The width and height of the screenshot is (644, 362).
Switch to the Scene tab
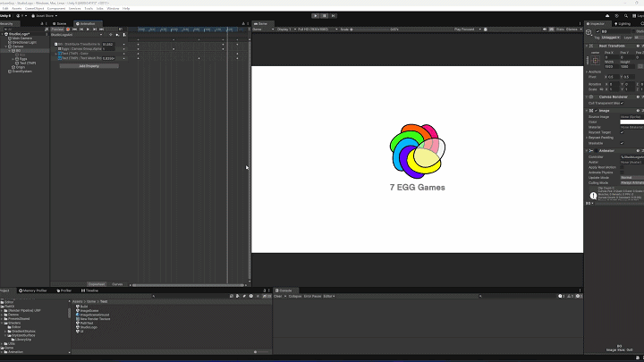point(60,24)
